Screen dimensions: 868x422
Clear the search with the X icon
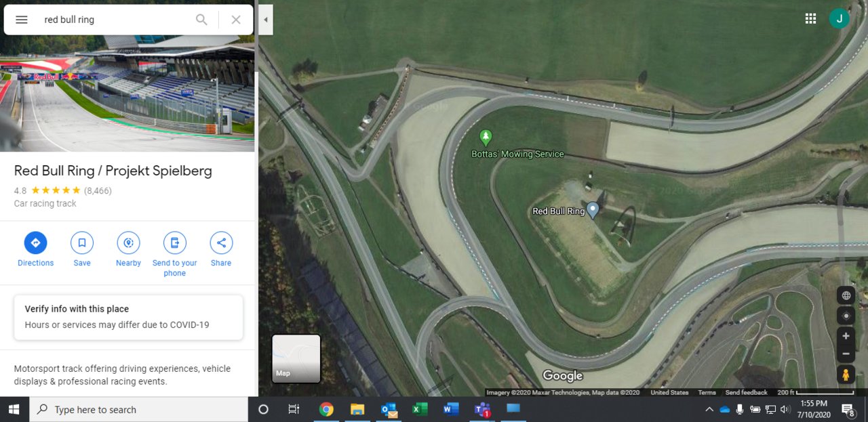[236, 20]
